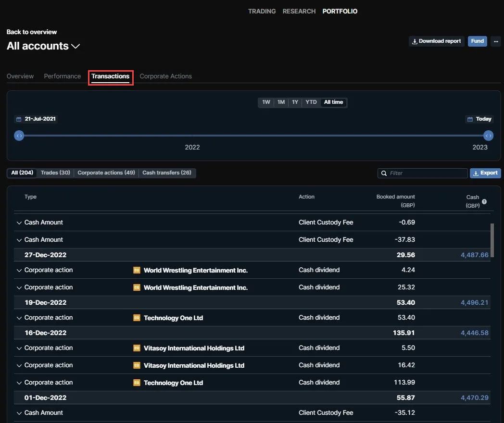Screen dimensions: 504x423
Task: Click the calendar icon beside Today
Action: (x=470, y=119)
